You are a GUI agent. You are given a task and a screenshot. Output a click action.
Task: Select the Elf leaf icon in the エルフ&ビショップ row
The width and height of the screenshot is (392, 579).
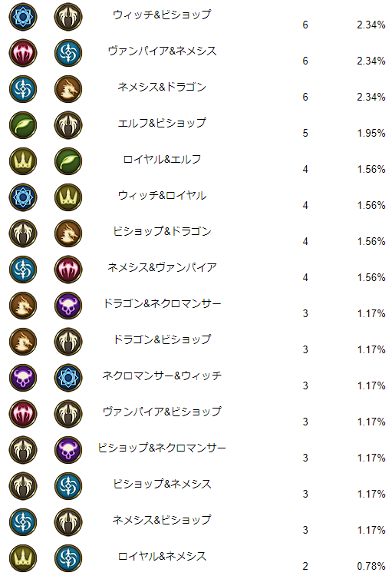click(23, 125)
